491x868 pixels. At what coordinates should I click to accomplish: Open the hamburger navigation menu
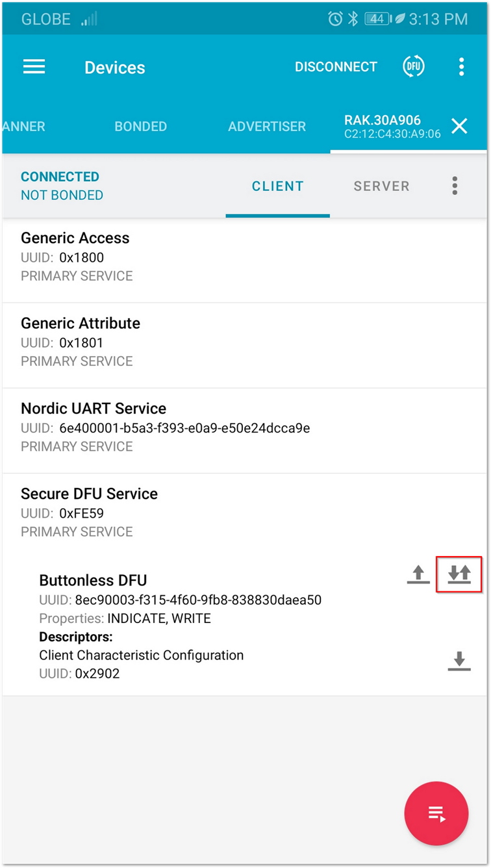click(34, 67)
